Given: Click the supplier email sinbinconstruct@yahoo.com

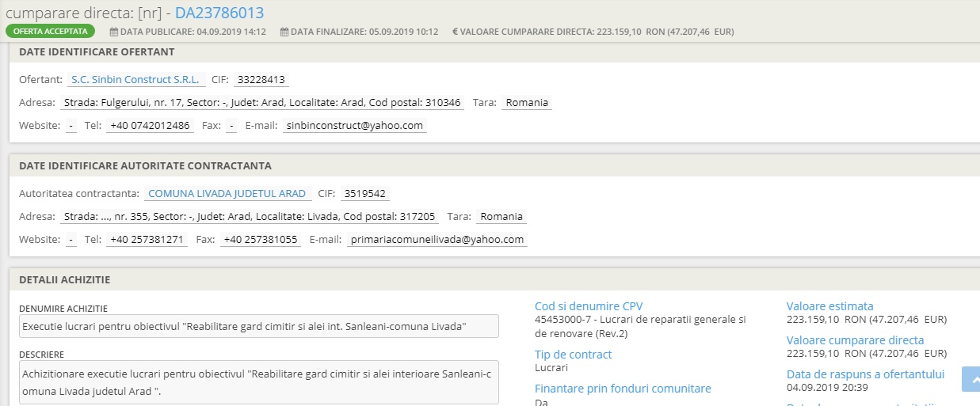Looking at the screenshot, I should pyautogui.click(x=355, y=126).
